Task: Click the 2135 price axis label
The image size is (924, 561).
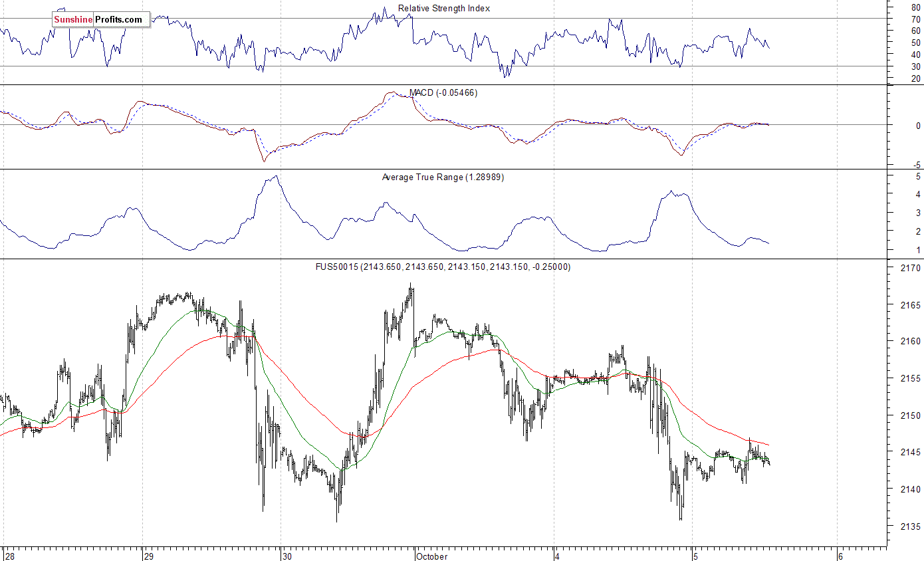Action: pyautogui.click(x=911, y=526)
